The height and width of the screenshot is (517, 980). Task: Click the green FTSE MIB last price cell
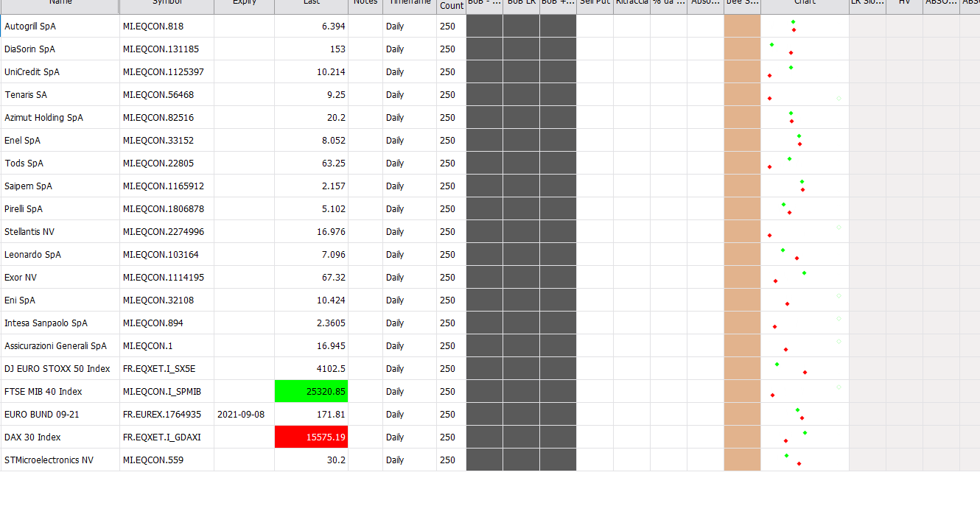(x=311, y=392)
